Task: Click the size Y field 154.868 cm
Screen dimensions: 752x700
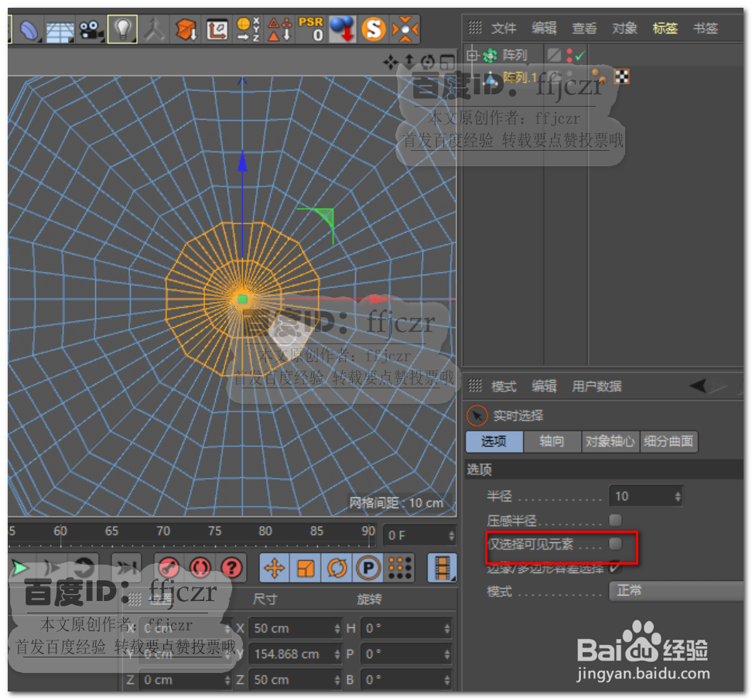Action: (x=295, y=654)
